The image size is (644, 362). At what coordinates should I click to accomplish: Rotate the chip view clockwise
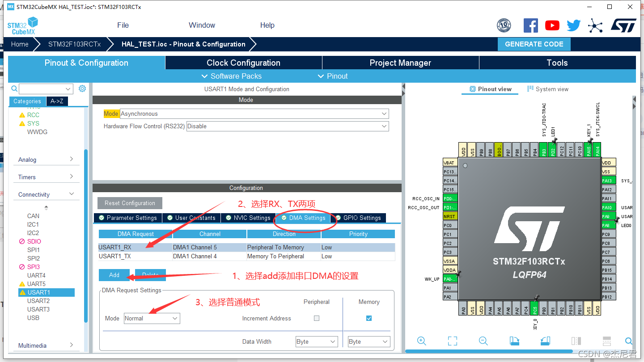click(514, 341)
